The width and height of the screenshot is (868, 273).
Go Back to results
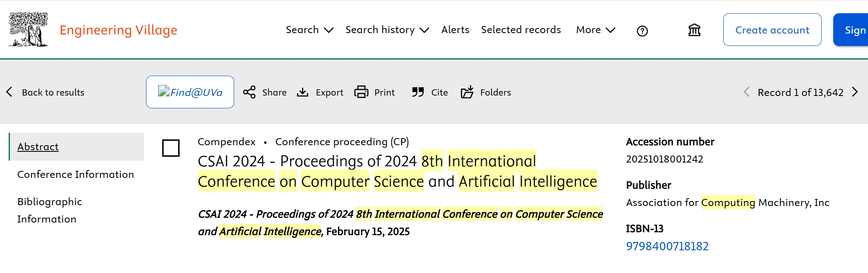[x=45, y=92]
